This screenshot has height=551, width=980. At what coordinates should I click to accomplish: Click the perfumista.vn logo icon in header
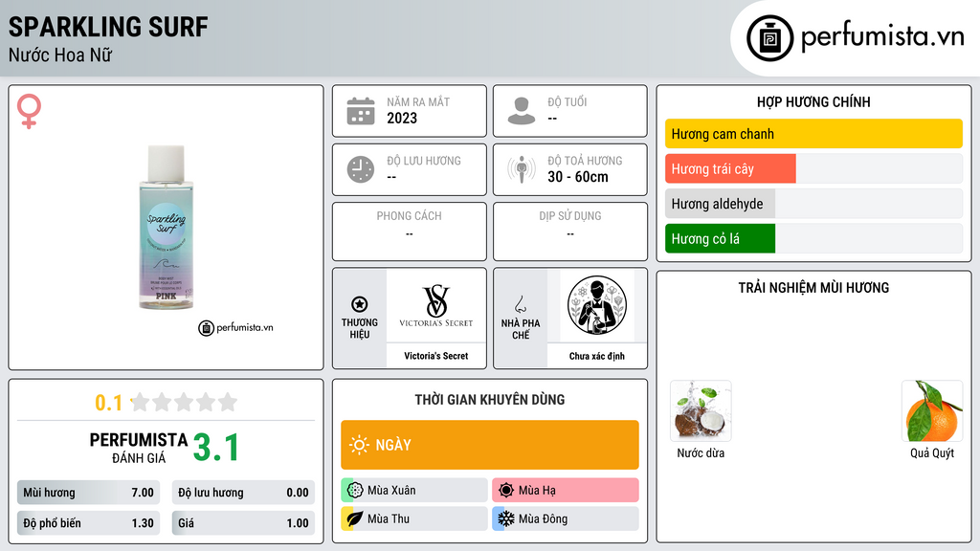769,38
